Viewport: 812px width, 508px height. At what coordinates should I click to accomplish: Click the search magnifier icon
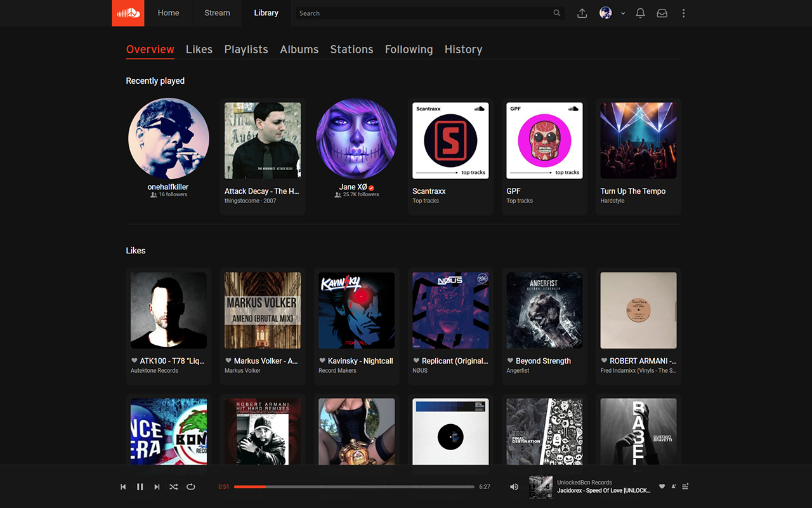[557, 13]
